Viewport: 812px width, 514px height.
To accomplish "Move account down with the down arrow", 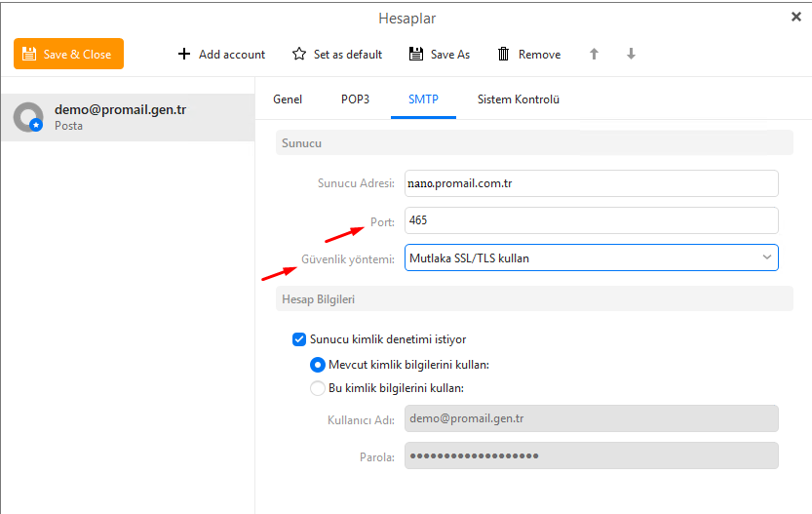I will (631, 55).
